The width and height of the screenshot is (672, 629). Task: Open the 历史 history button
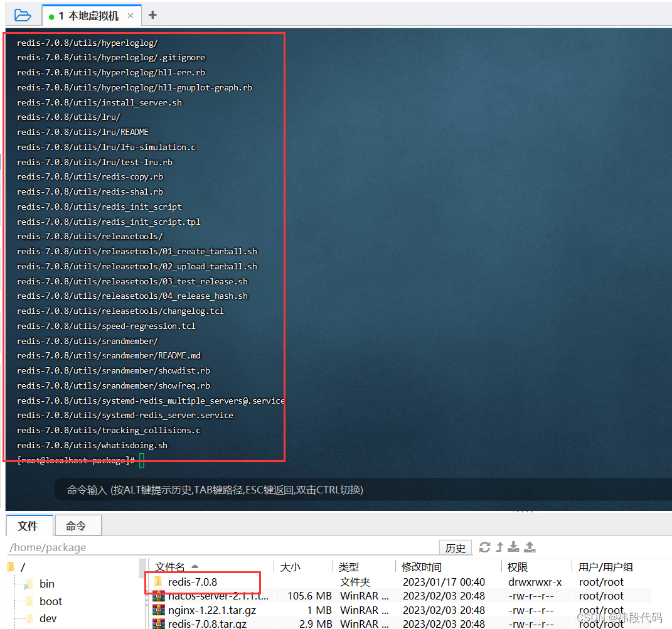(x=455, y=548)
